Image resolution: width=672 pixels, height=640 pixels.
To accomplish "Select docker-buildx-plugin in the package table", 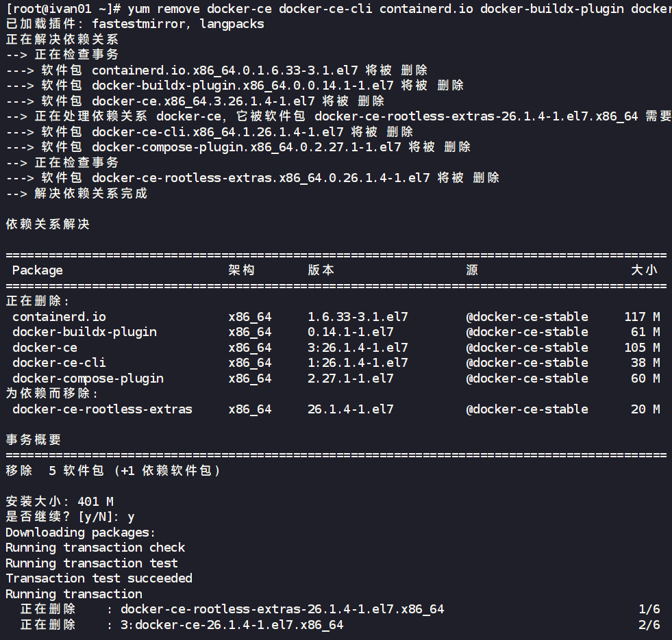I will click(84, 332).
